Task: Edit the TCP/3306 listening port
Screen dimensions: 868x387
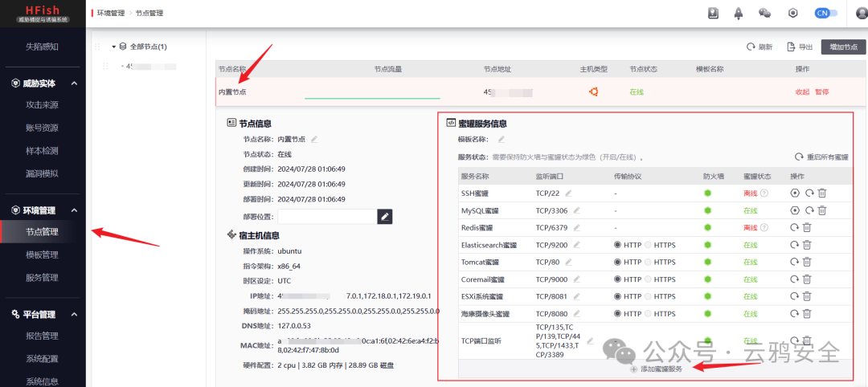Action: [x=577, y=210]
